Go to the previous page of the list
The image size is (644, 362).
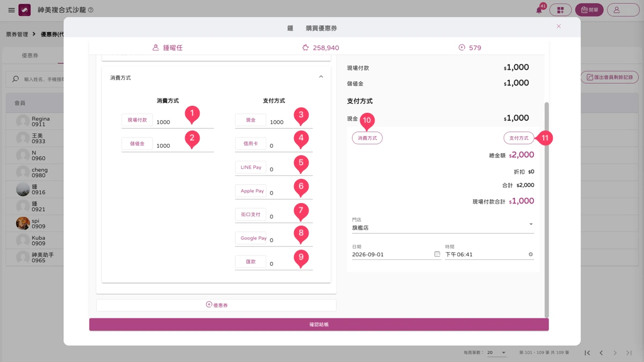602,353
